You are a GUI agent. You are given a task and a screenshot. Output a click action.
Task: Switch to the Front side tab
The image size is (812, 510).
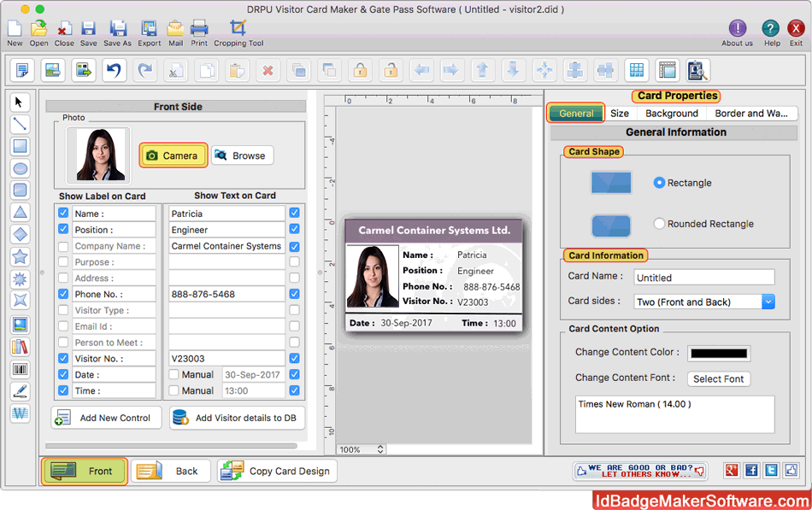[85, 472]
